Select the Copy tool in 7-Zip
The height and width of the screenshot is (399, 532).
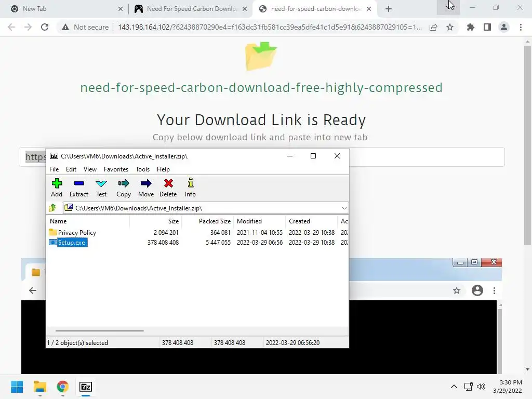coord(124,188)
